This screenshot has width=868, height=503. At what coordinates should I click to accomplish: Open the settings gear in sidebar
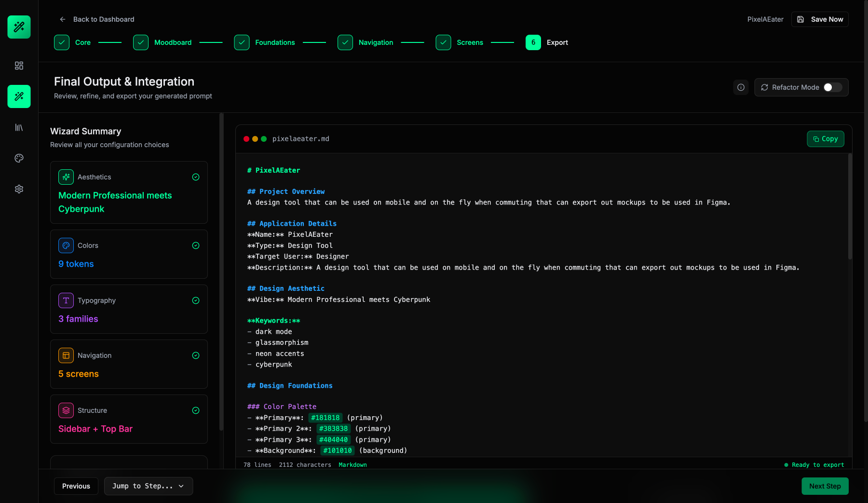pos(19,189)
